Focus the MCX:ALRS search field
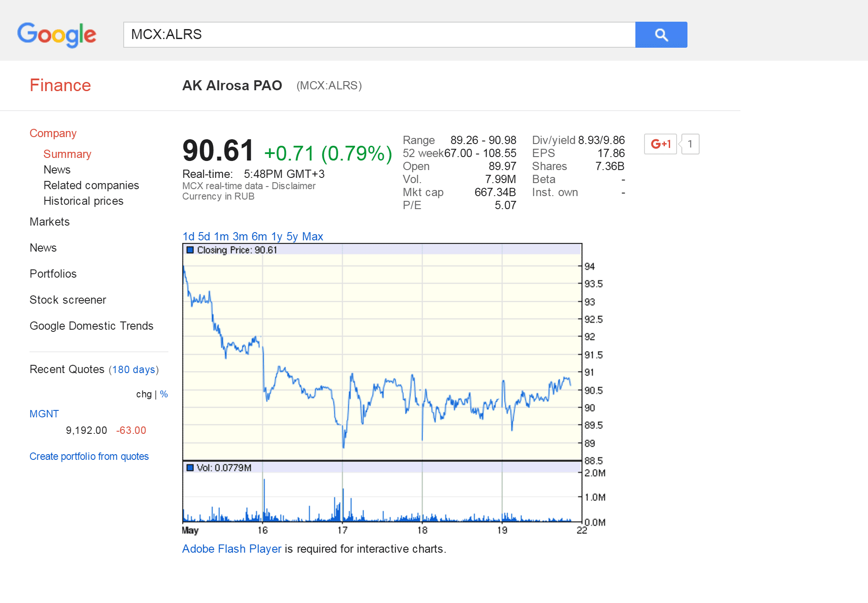This screenshot has height=603, width=868. 379,35
